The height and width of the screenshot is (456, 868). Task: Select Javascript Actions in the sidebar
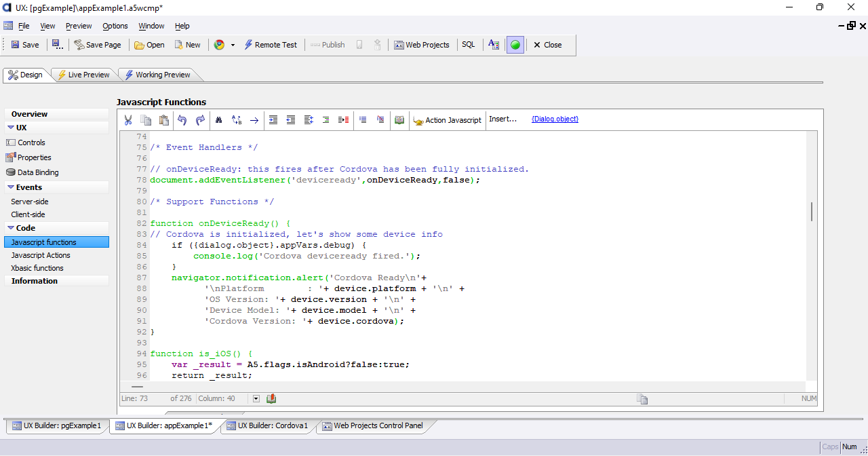(41, 255)
